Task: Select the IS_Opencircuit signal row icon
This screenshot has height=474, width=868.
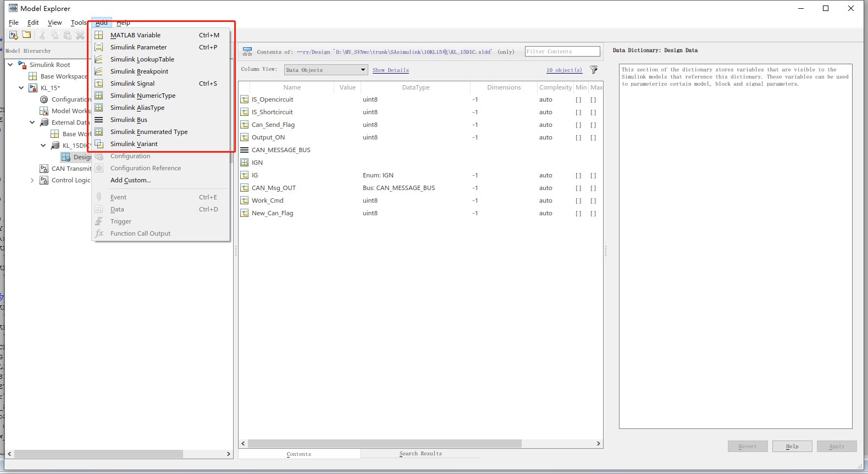Action: (245, 99)
